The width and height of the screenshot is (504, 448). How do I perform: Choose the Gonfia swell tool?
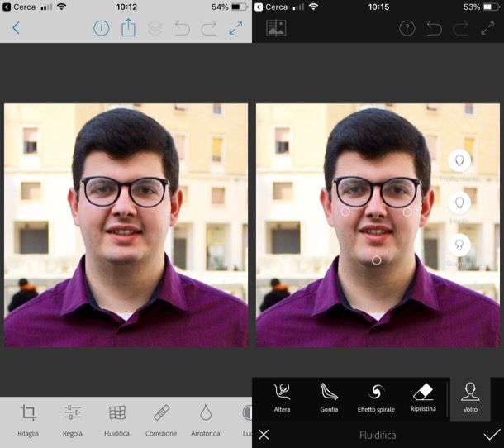click(329, 397)
